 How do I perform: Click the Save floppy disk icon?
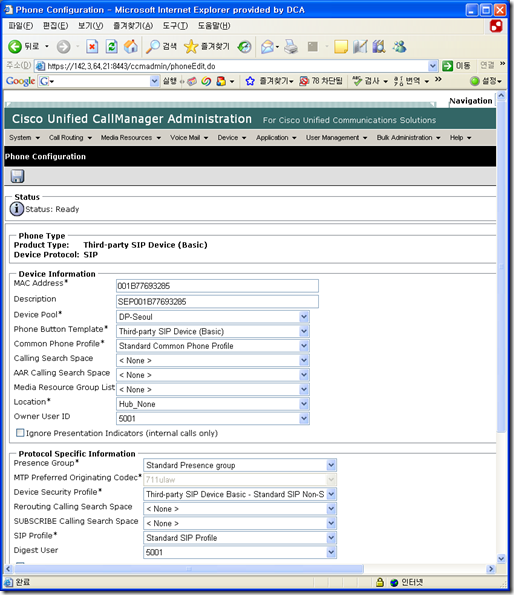(17, 176)
